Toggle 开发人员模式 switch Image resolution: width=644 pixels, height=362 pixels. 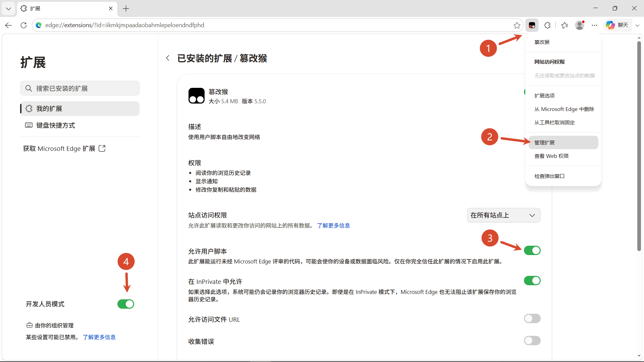[126, 304]
